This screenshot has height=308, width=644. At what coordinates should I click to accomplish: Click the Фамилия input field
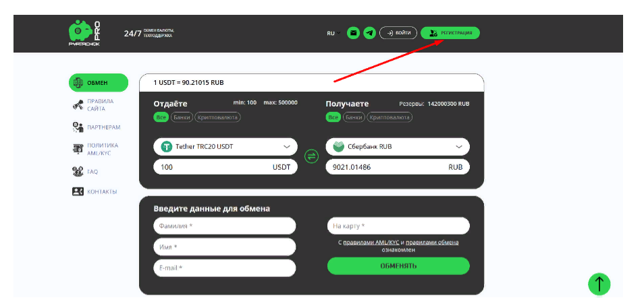tap(224, 226)
